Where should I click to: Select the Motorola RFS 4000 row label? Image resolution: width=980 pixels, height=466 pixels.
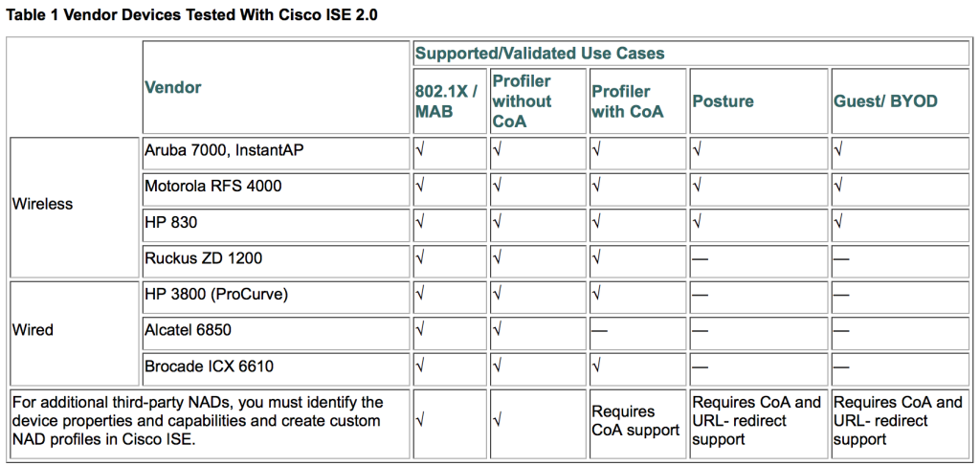click(x=213, y=186)
